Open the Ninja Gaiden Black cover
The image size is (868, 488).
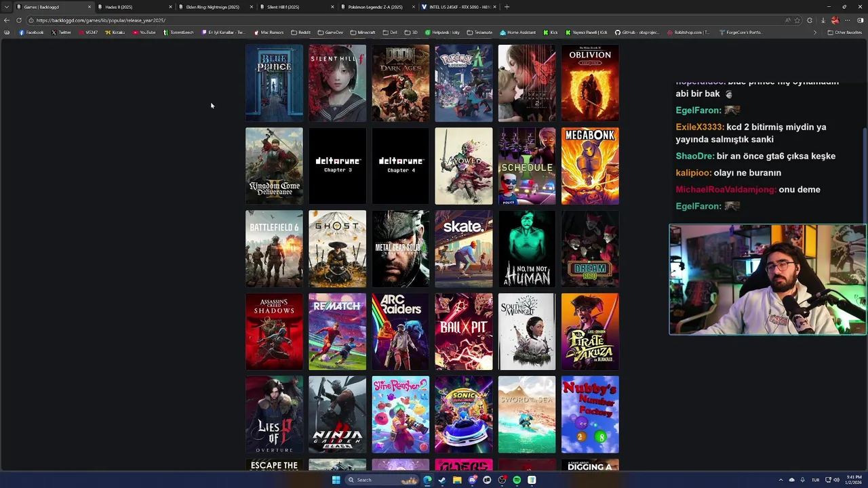337,415
